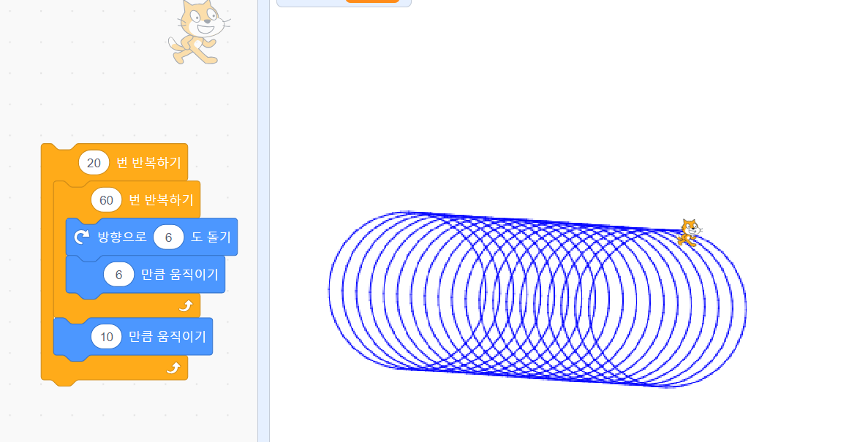Select the 20 value in the outer repeat block

click(x=94, y=163)
